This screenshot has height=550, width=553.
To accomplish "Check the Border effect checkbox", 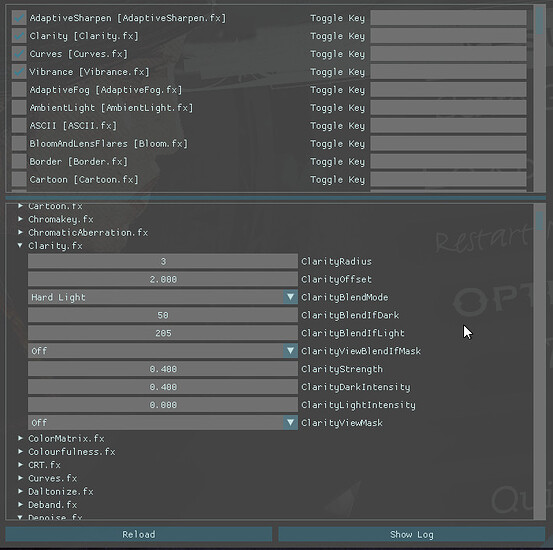I will [x=19, y=162].
